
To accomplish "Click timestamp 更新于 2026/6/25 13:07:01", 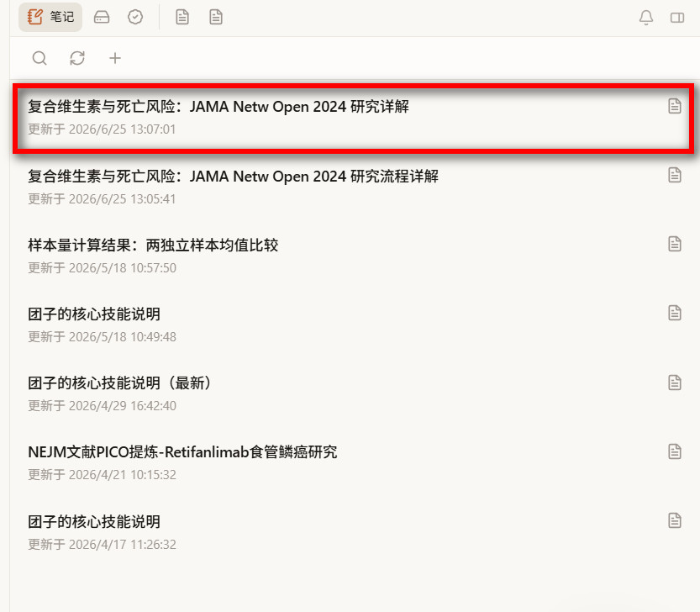I will point(102,129).
